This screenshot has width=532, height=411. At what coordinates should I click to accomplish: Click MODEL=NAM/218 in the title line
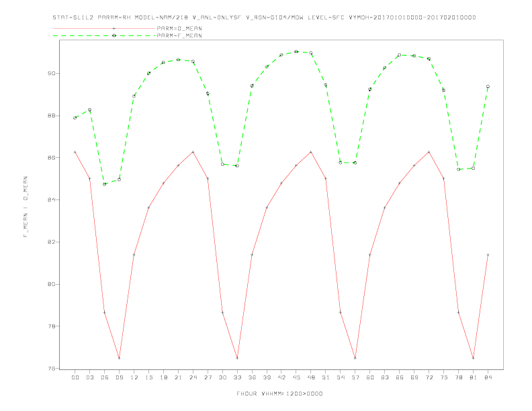pyautogui.click(x=161, y=17)
